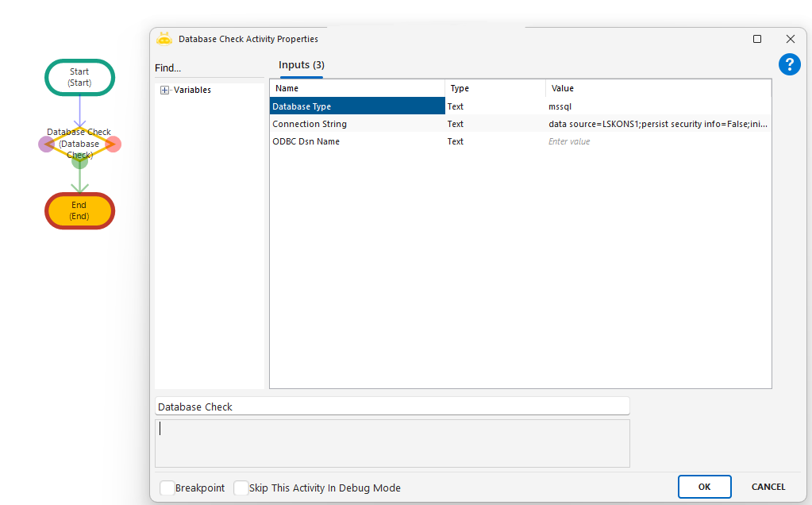Click the purple connector dot on Database Check node
This screenshot has height=505, width=812.
[46, 144]
